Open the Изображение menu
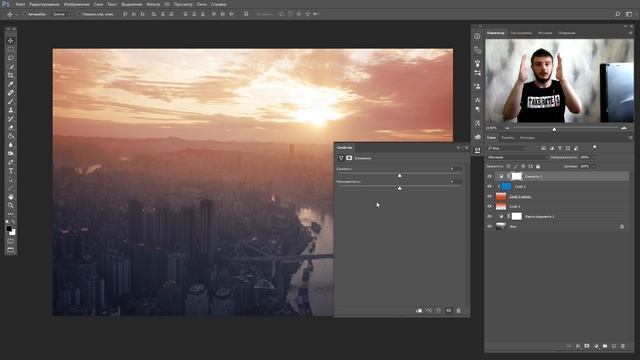Viewport: 640px width, 360px height. point(76,4)
